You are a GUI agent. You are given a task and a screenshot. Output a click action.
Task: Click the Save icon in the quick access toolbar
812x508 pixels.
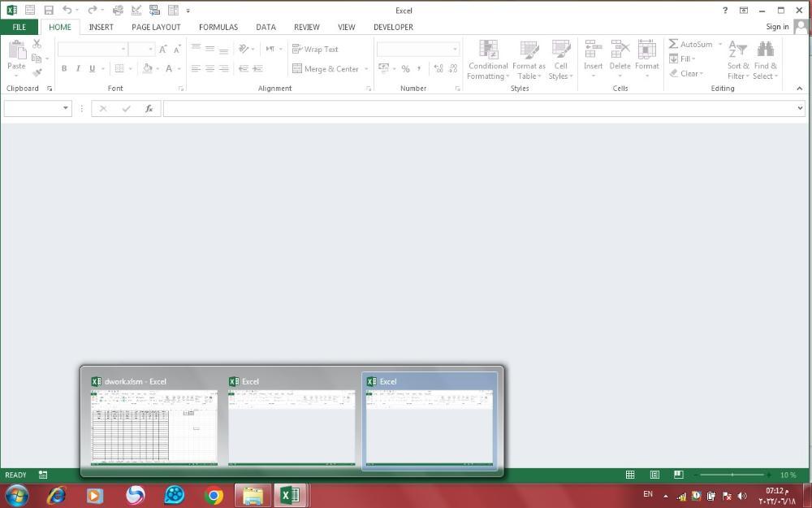(49, 10)
